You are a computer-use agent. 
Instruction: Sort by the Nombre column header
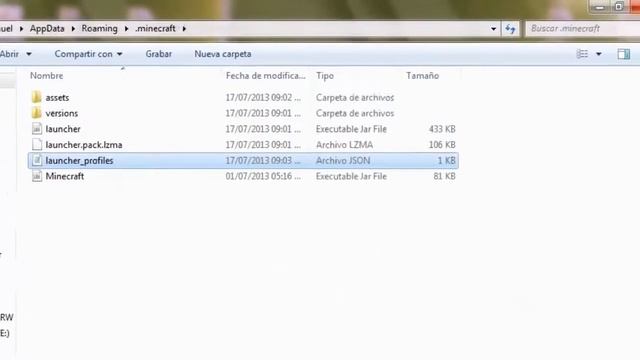coord(47,76)
